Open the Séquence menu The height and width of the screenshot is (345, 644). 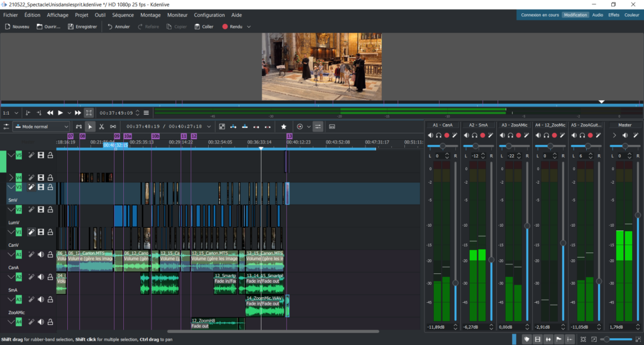tap(123, 15)
